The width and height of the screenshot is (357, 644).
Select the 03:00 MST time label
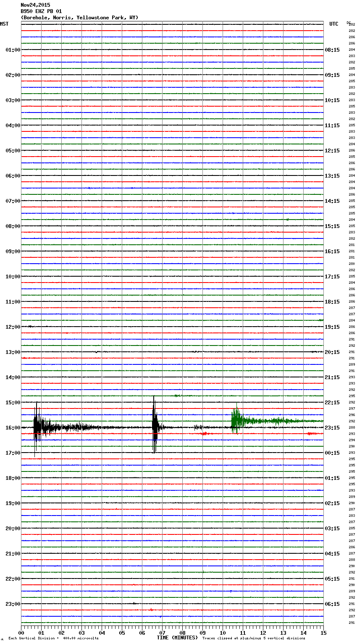coord(13,100)
